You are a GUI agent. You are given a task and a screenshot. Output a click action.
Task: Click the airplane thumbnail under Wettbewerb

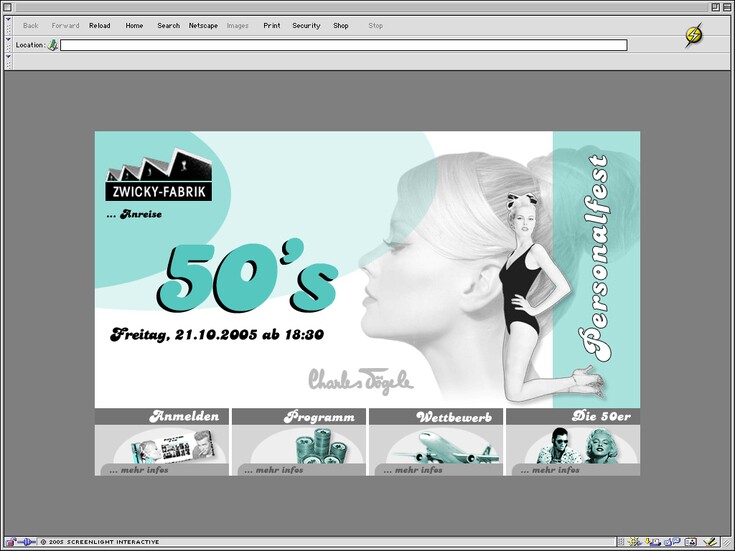click(445, 447)
